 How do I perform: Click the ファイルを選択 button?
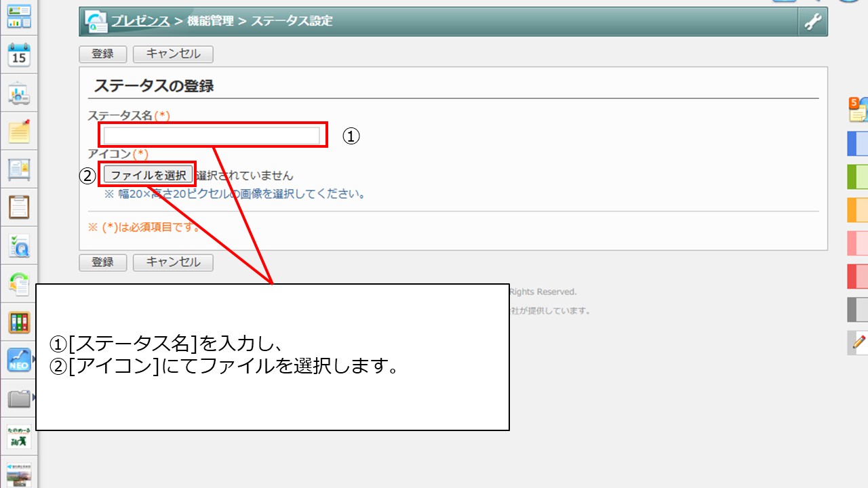tap(149, 175)
